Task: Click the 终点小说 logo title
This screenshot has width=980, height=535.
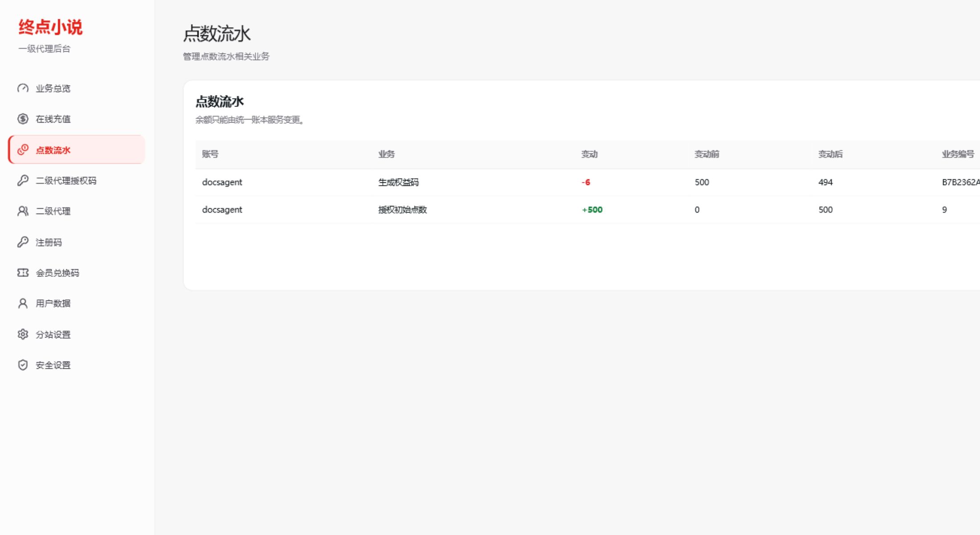Action: tap(50, 27)
